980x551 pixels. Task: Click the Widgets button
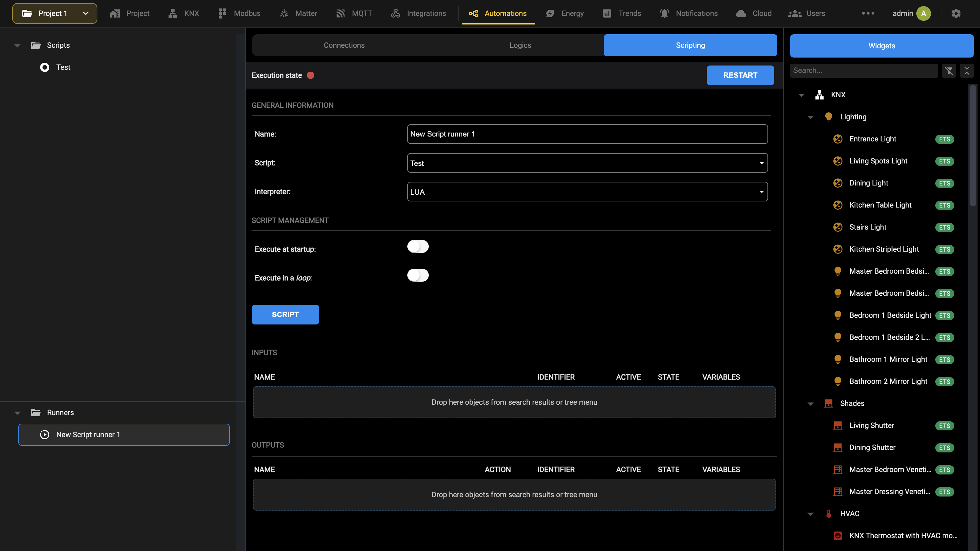tap(881, 46)
